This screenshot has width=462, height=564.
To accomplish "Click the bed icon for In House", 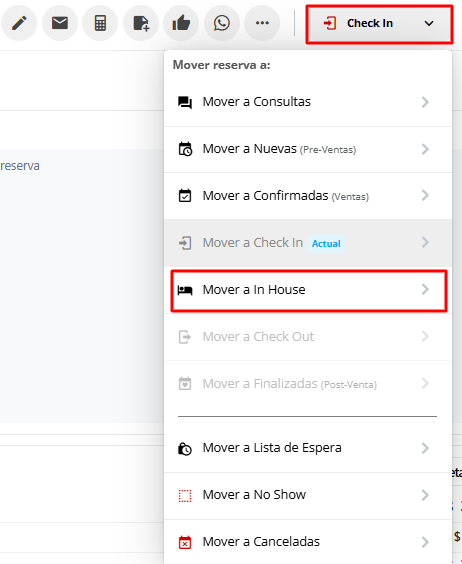I will pos(185,290).
